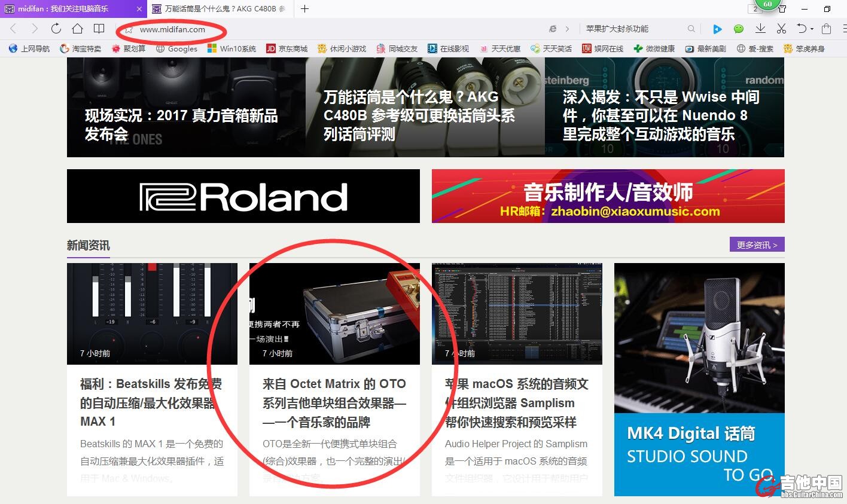The width and height of the screenshot is (847, 504).
Task: Open the 微微健康 bookmark
Action: [654, 48]
